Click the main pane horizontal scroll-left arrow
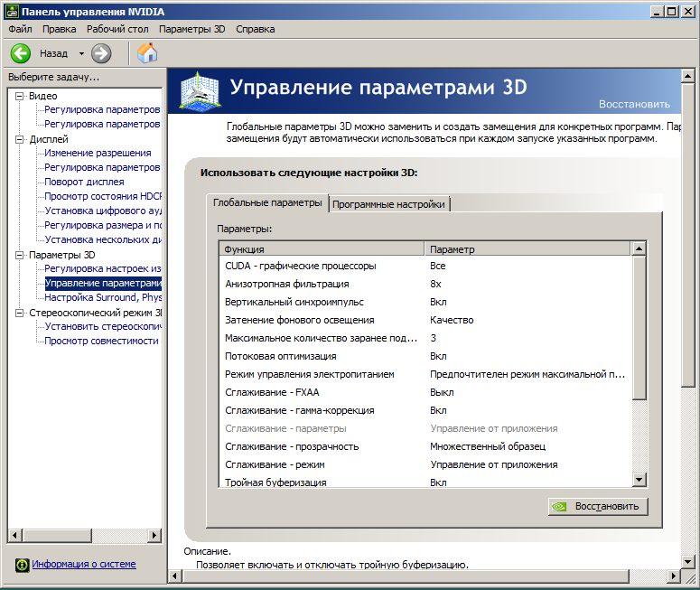 click(175, 576)
